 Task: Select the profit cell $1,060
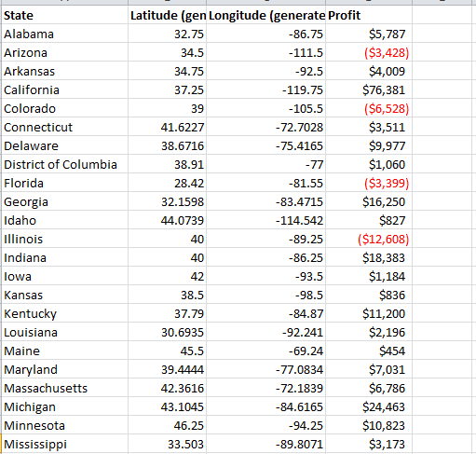point(369,164)
